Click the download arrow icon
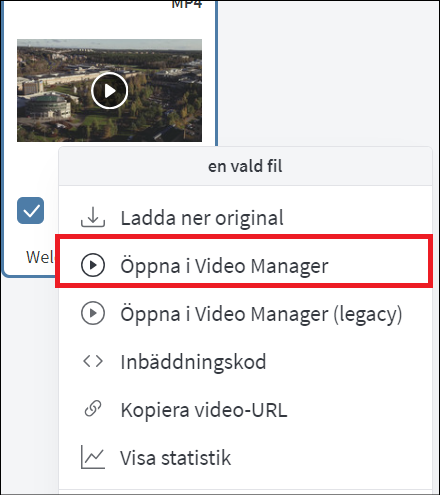Screen dimensions: 440x495 tap(93, 217)
